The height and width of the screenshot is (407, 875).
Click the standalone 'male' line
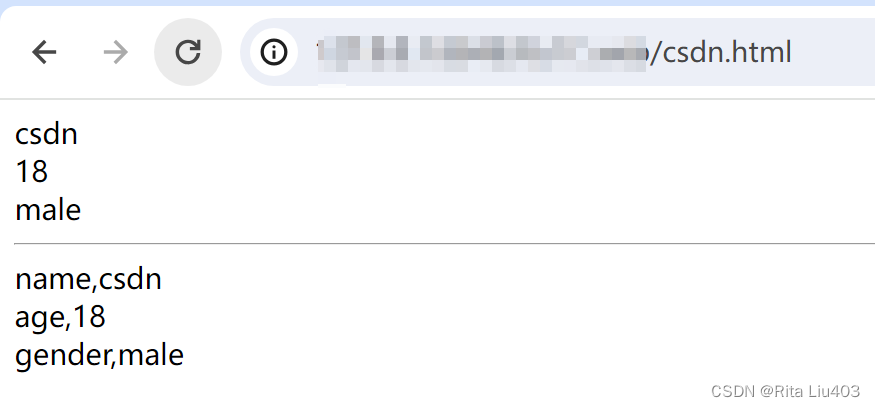coord(48,210)
